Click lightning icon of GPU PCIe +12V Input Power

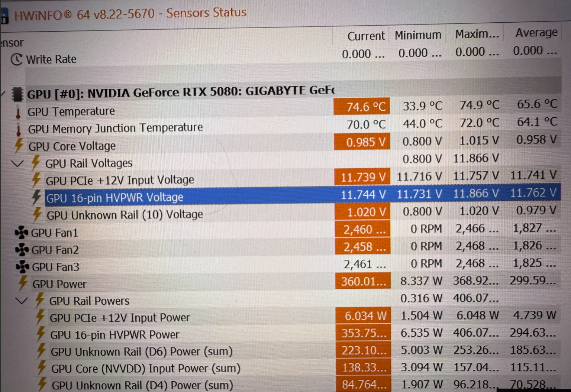click(x=40, y=317)
